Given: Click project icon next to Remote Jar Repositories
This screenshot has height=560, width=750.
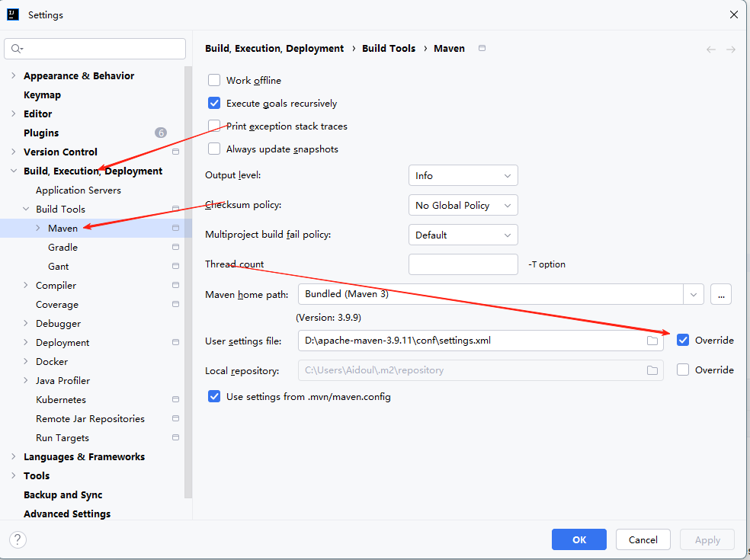Looking at the screenshot, I should pyautogui.click(x=175, y=418).
